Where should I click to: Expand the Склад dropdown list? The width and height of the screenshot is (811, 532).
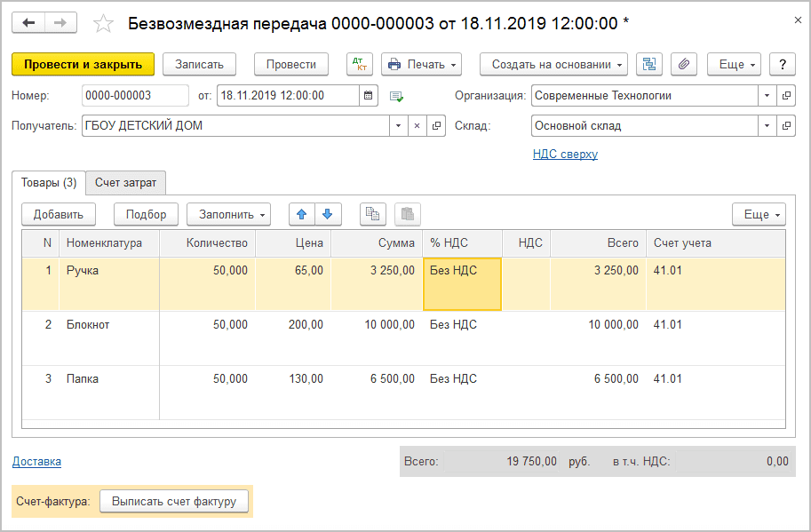click(x=767, y=125)
